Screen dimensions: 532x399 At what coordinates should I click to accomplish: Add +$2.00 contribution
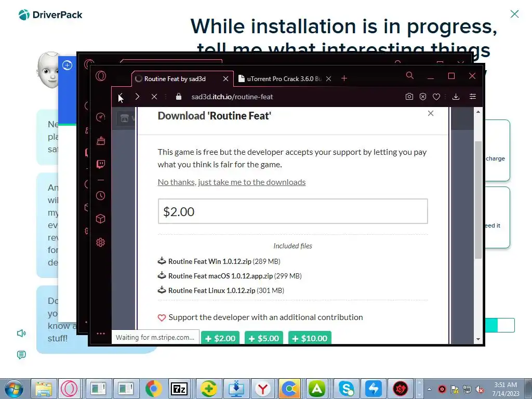[220, 338]
